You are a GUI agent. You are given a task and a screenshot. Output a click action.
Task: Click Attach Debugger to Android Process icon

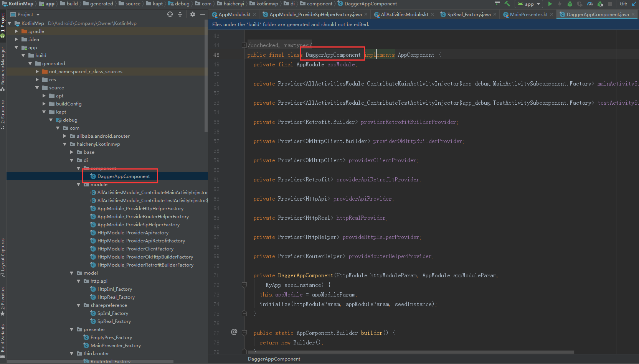coord(600,4)
